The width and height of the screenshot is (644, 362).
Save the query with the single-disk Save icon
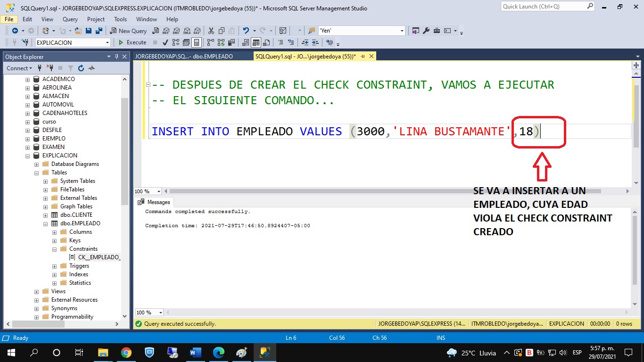pos(89,31)
